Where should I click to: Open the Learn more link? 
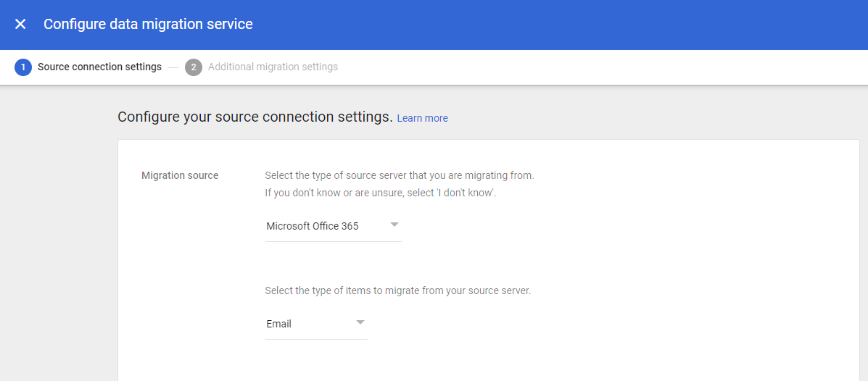[422, 118]
